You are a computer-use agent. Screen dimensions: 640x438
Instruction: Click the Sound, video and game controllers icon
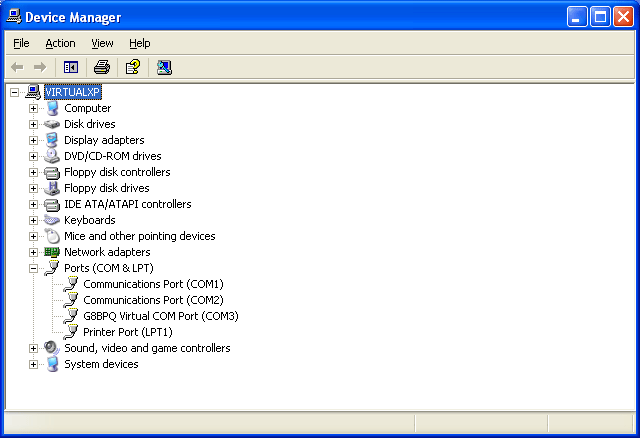[52, 348]
